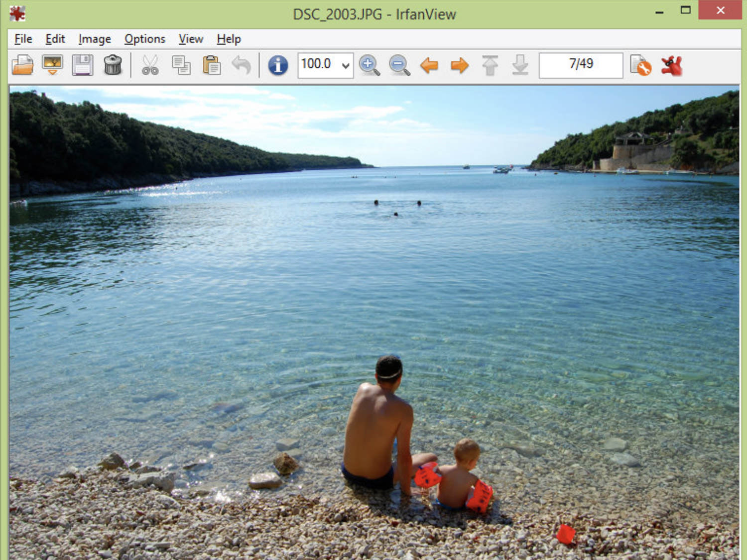
Task: Undo the last action with the curved arrow
Action: [x=242, y=65]
